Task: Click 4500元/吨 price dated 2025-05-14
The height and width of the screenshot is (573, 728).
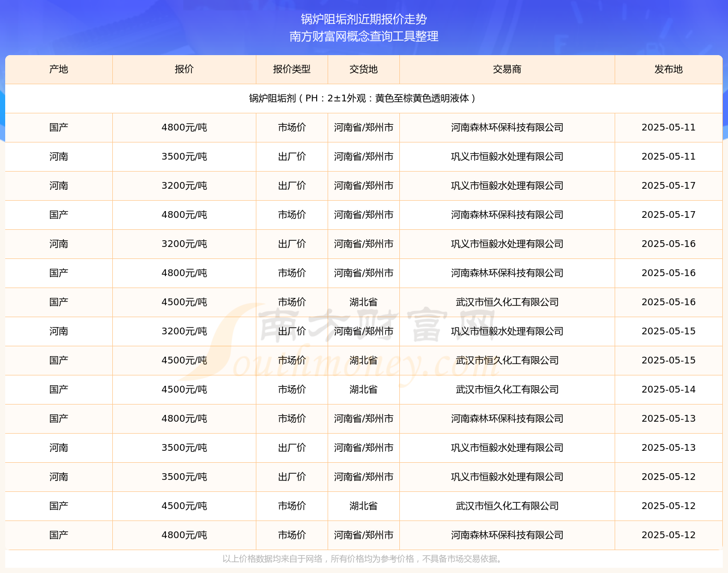Action: click(184, 389)
